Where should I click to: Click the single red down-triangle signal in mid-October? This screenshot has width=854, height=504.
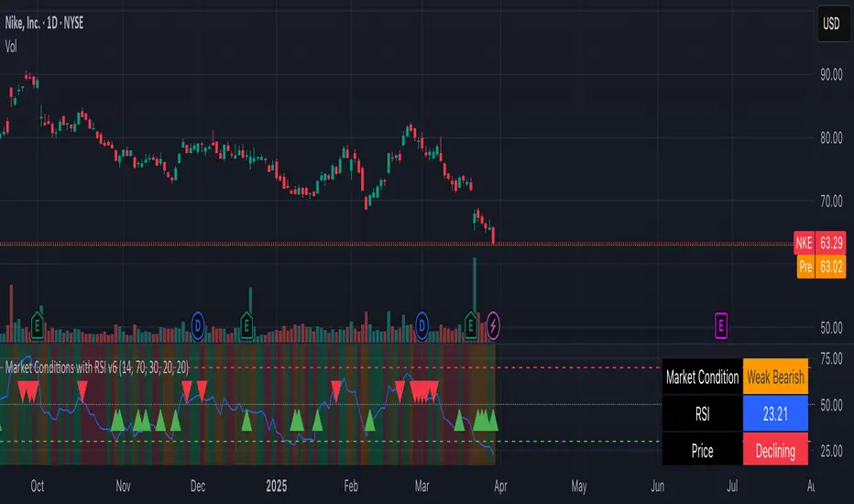click(x=82, y=389)
